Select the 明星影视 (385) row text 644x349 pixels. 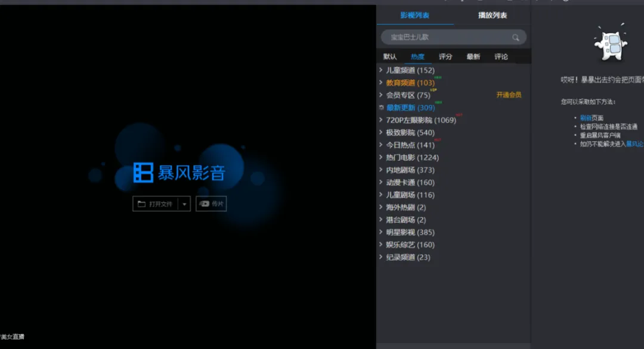(x=410, y=232)
